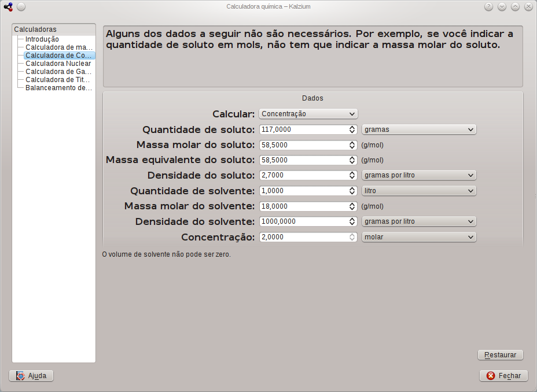Open the litro unit dropdown for solvent
The height and width of the screenshot is (392, 537).
(418, 190)
